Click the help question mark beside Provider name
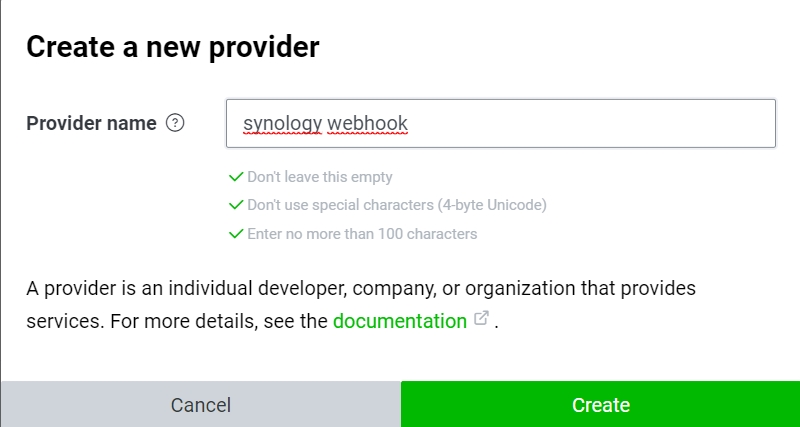 click(x=175, y=123)
